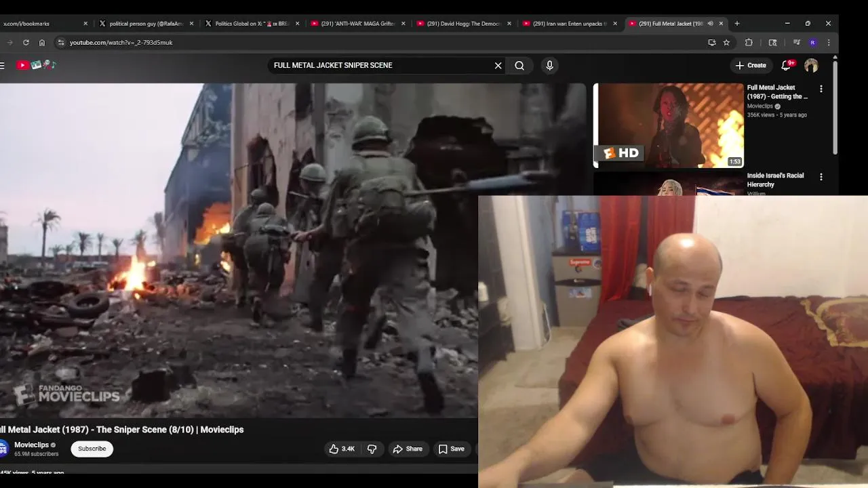Viewport: 868px width, 488px height.
Task: Mute the Full Metal Jacket tab audio
Action: pos(710,23)
